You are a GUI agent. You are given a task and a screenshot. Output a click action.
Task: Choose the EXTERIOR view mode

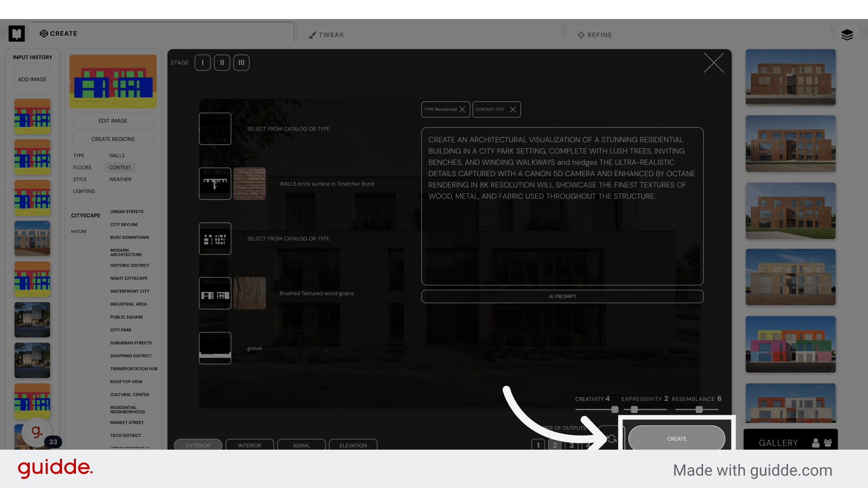coord(198,445)
